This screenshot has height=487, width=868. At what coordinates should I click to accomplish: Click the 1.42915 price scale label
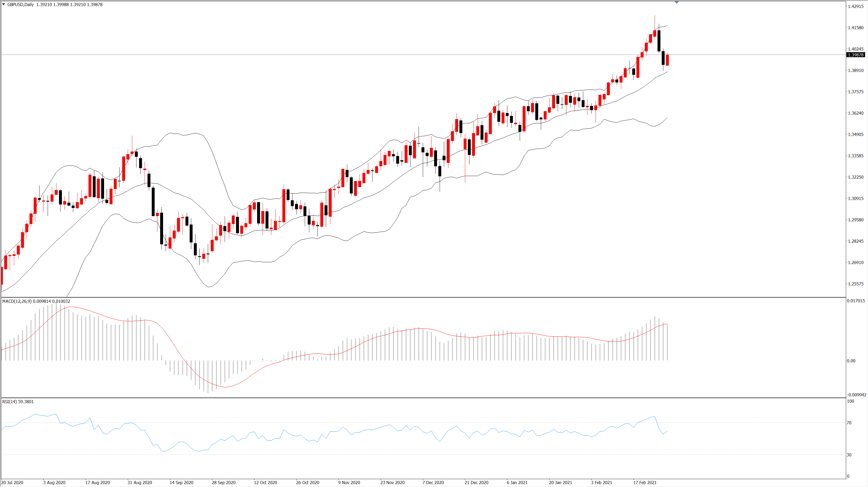856,6
